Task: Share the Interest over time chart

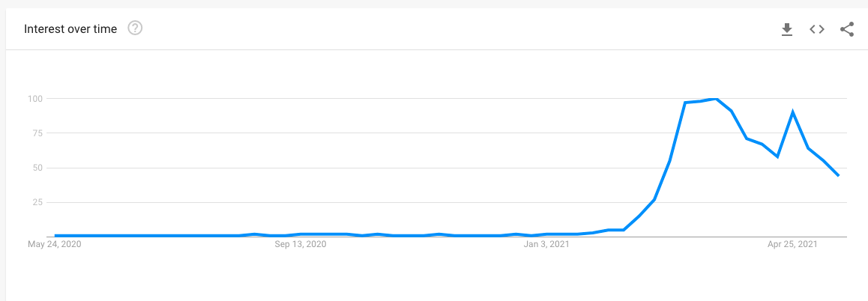Action: pyautogui.click(x=847, y=29)
